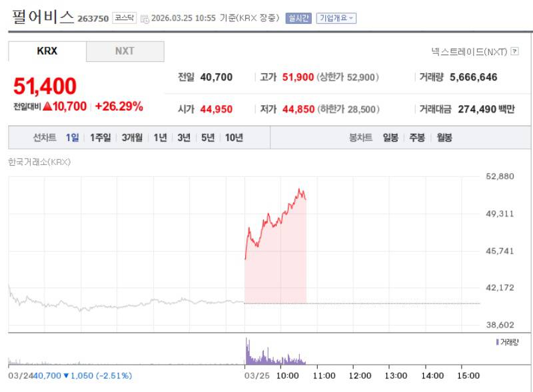Click the 실시간 real-time badge
This screenshot has height=392, width=533.
pyautogui.click(x=298, y=18)
